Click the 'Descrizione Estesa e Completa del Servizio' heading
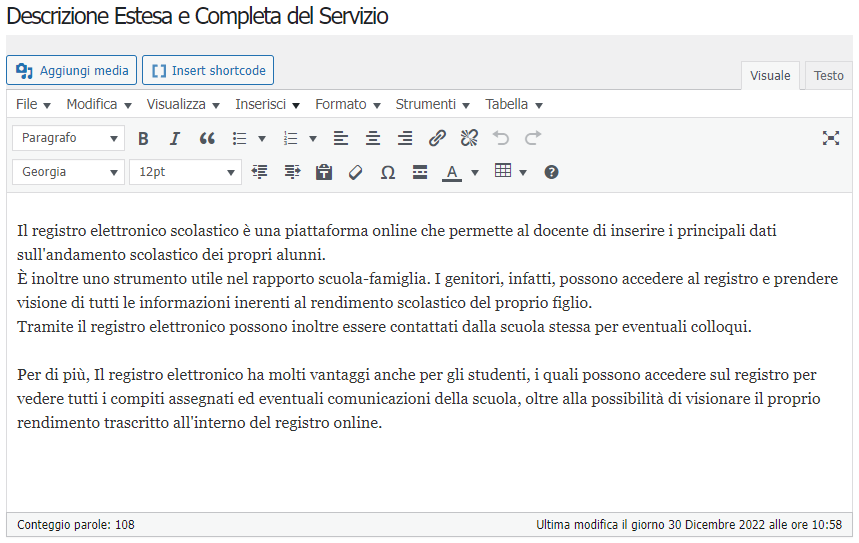 click(x=197, y=16)
